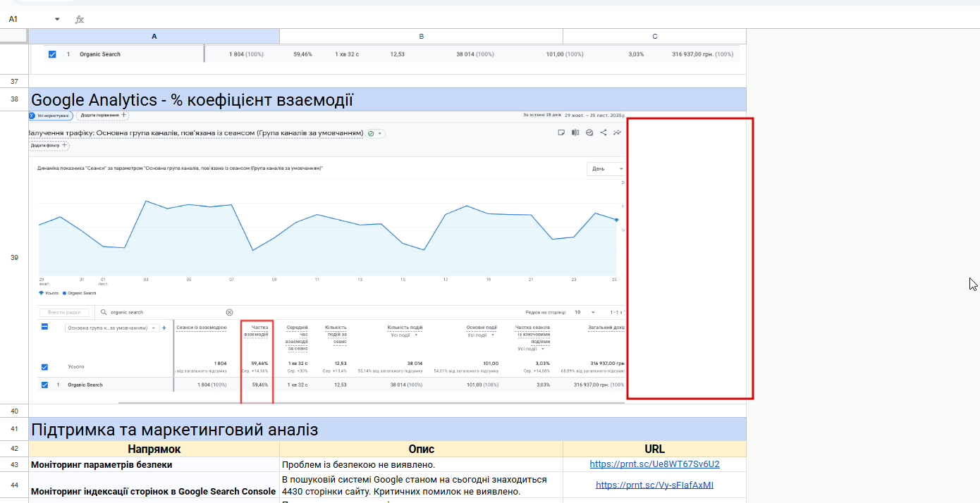Select row 39 header
Viewport: 980px width, 503px height.
(14, 258)
